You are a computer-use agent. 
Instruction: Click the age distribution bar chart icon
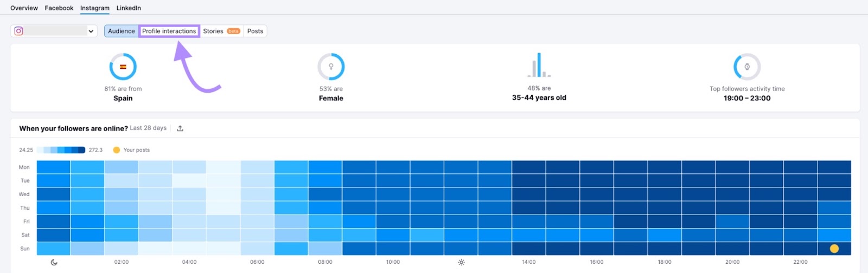tap(539, 65)
